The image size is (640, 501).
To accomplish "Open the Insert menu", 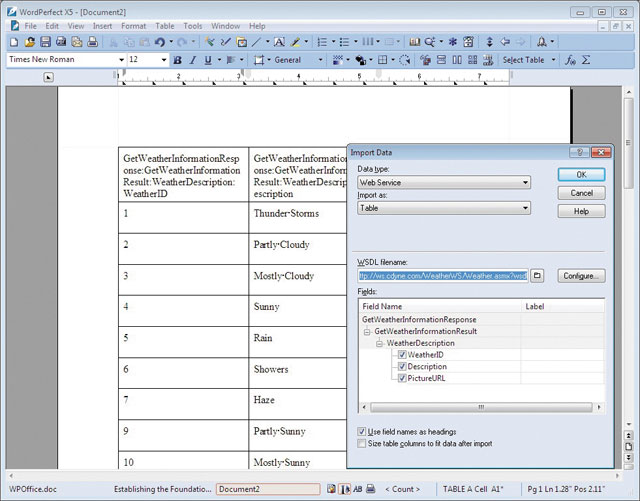I will (102, 26).
